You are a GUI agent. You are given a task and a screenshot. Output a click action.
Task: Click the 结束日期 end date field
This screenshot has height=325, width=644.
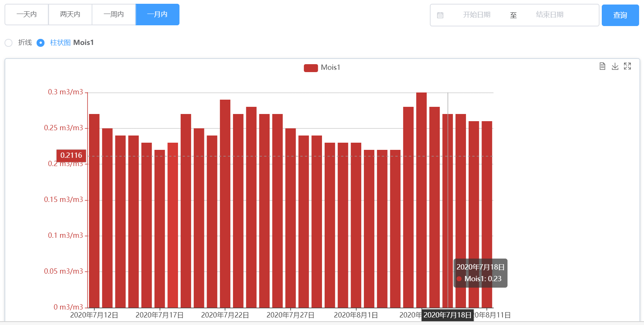[x=549, y=15]
